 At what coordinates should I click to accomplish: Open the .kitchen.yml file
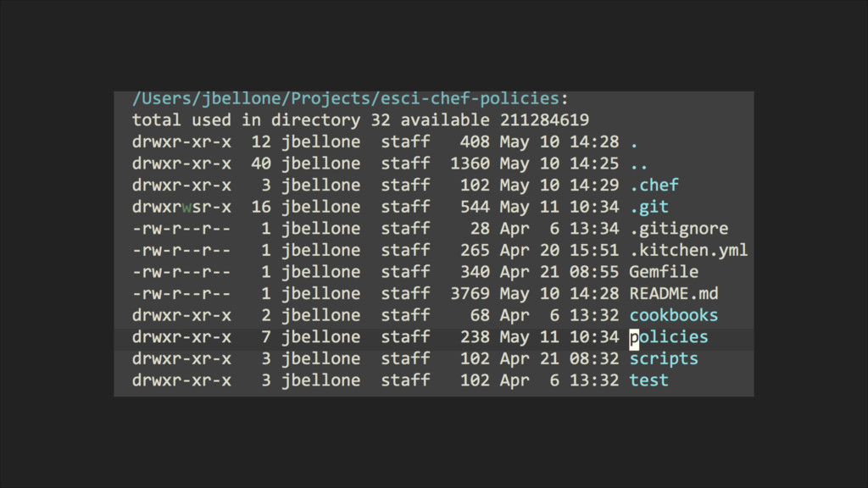(688, 250)
